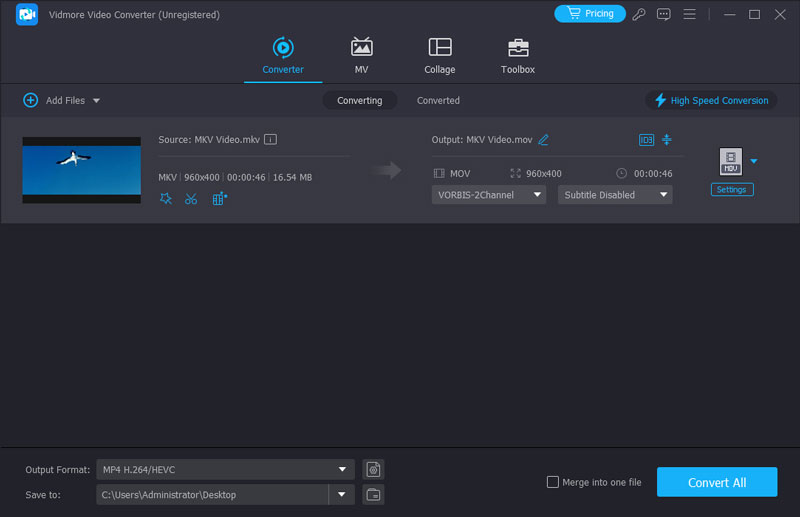Click the compress video icon beside ID3

pos(667,140)
